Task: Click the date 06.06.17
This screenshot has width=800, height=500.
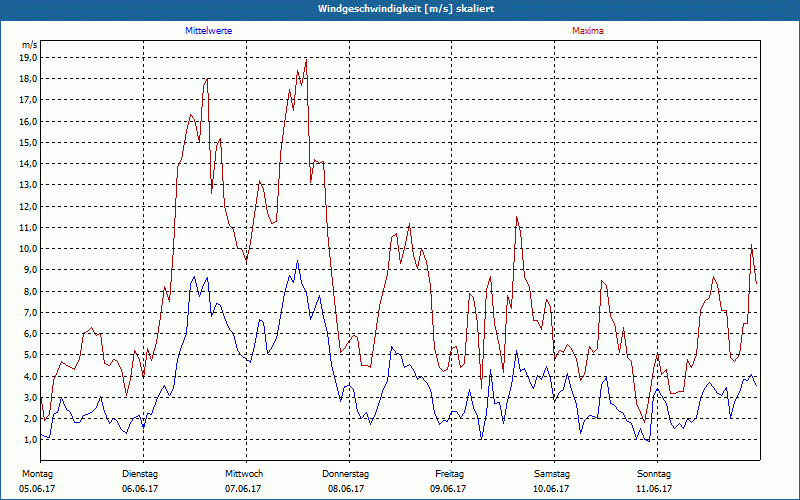Action: 140,489
